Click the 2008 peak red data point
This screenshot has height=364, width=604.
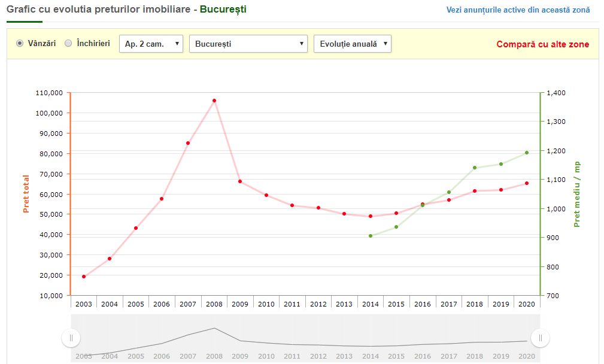point(214,101)
